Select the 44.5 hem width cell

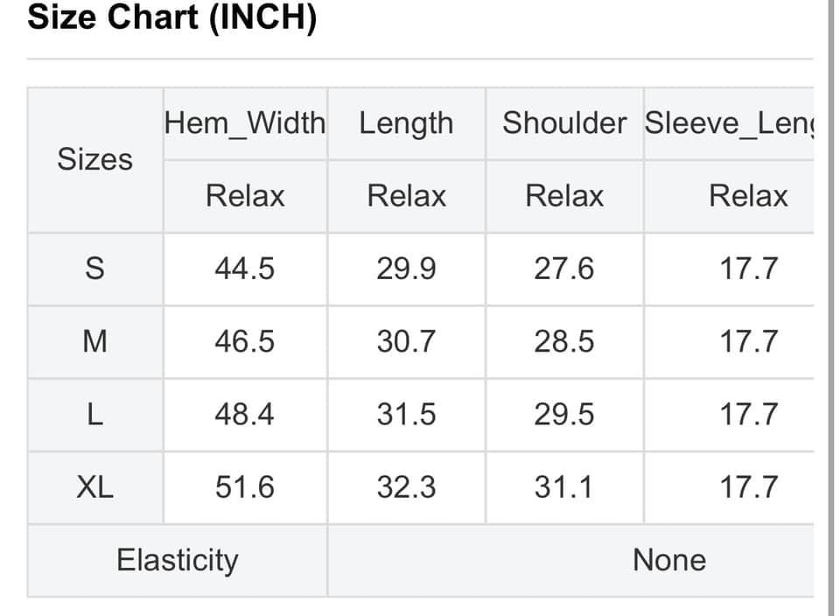(245, 269)
